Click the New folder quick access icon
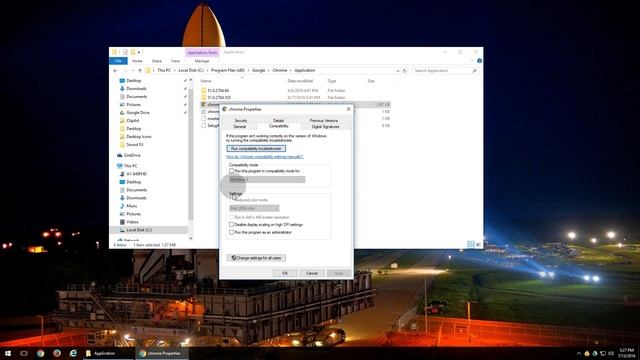 [133, 52]
